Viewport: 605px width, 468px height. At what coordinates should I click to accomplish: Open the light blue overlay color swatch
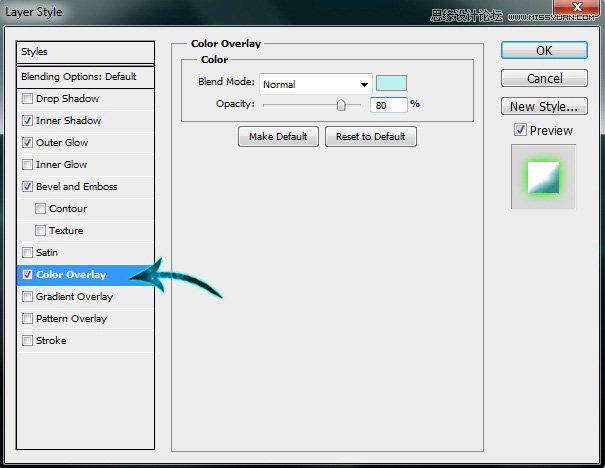coord(391,84)
